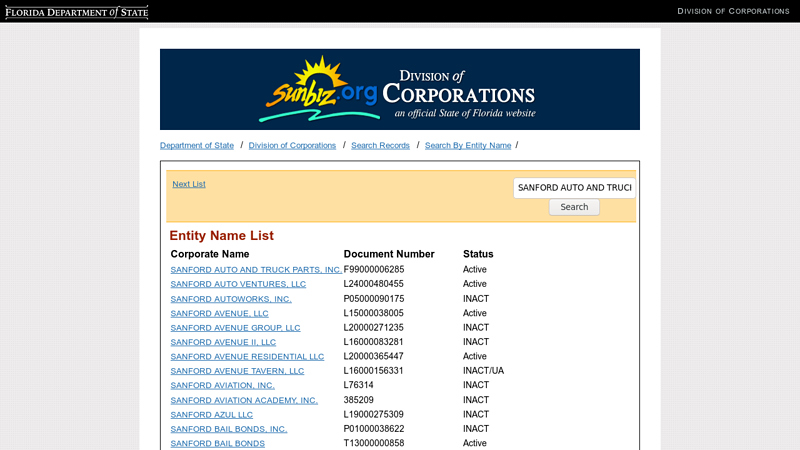Select document number P05000090175

pos(373,298)
